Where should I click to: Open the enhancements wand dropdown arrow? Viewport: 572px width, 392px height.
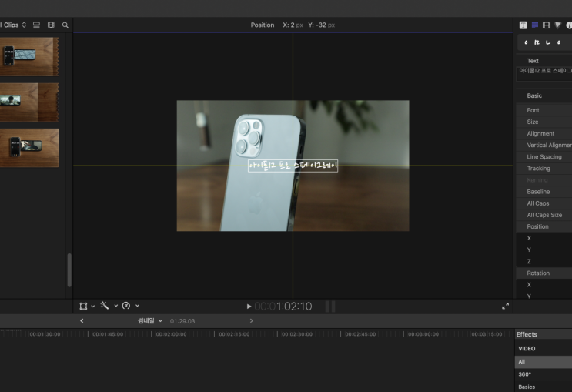click(115, 306)
